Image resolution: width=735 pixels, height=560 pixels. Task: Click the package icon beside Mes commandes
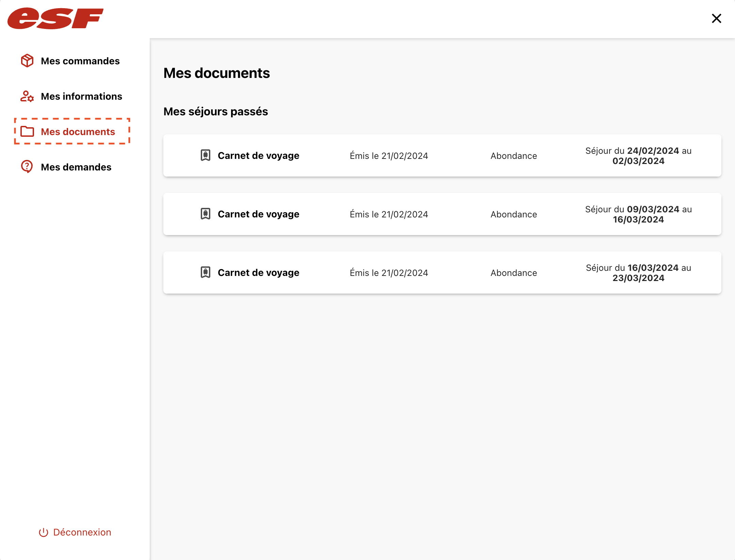tap(27, 61)
